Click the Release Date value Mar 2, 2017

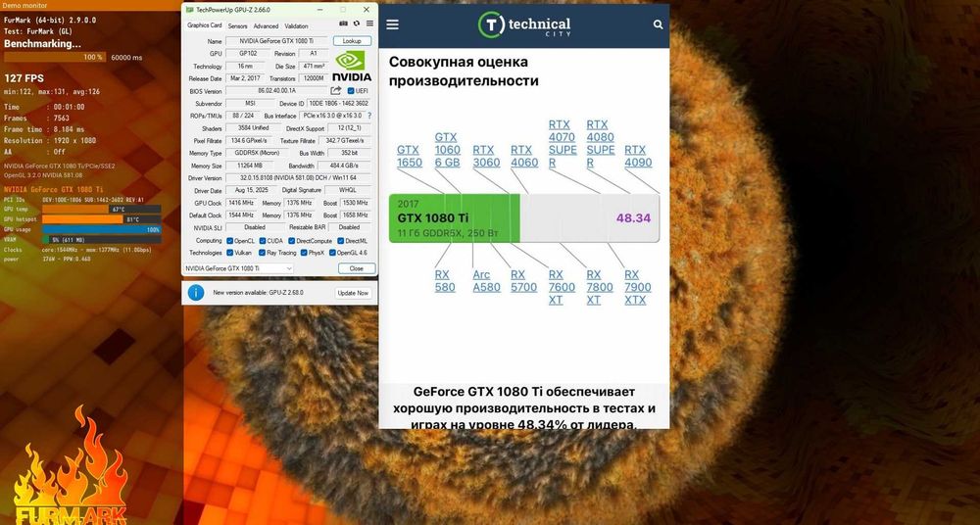(x=244, y=78)
